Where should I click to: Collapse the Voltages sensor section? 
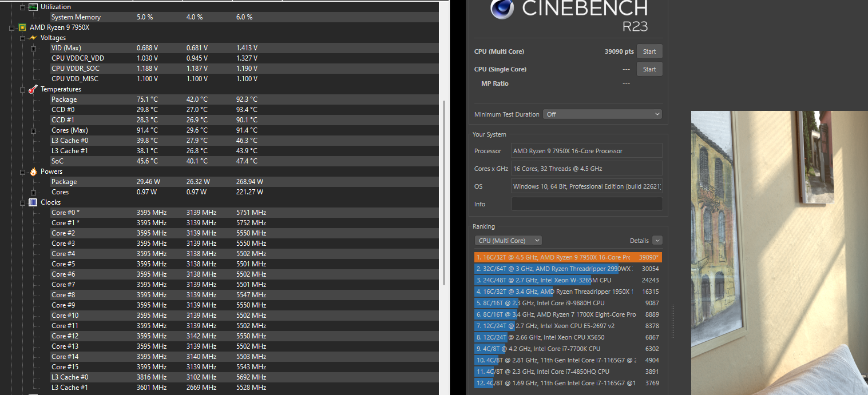[23, 37]
